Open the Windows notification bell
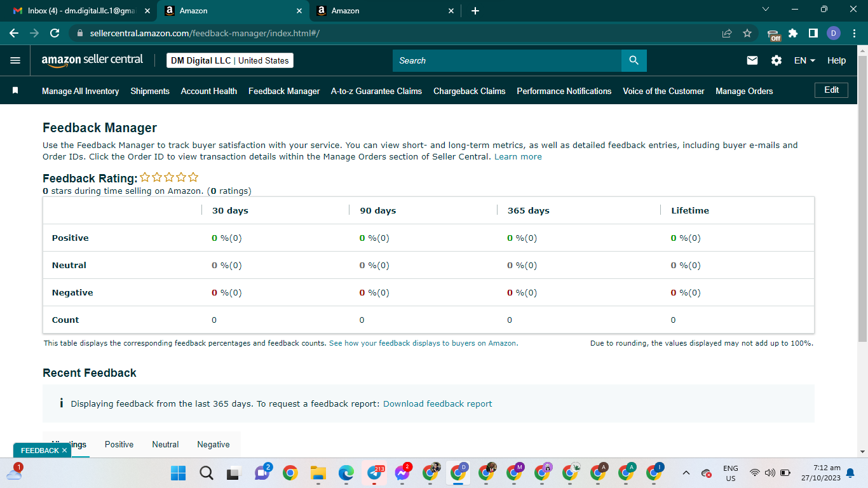 coord(850,473)
